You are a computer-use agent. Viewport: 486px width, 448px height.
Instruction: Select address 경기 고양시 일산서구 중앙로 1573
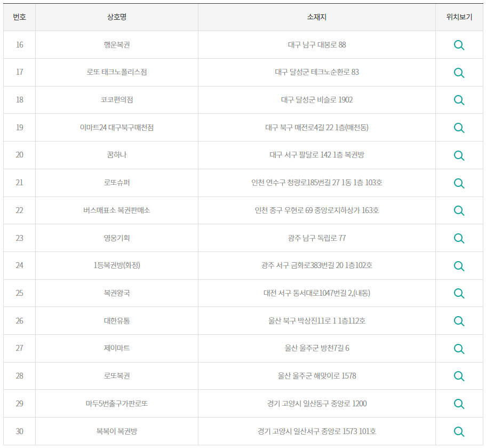[307, 431]
